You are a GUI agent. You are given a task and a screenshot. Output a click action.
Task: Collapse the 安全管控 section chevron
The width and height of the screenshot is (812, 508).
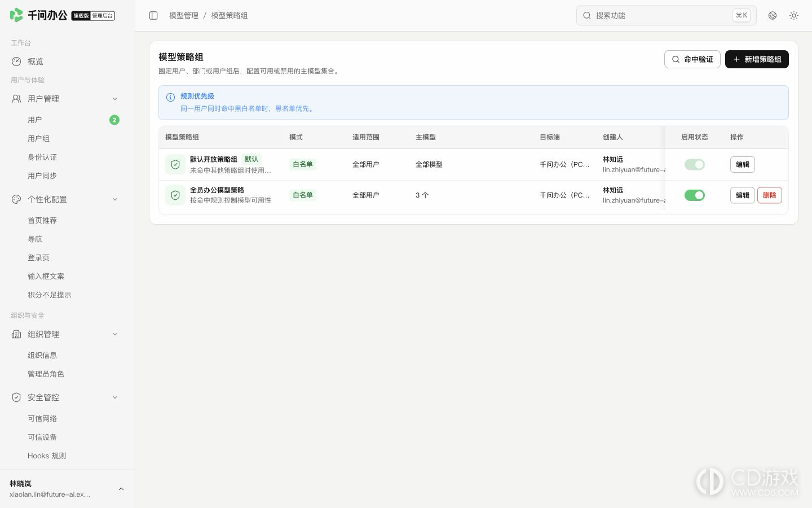[115, 397]
